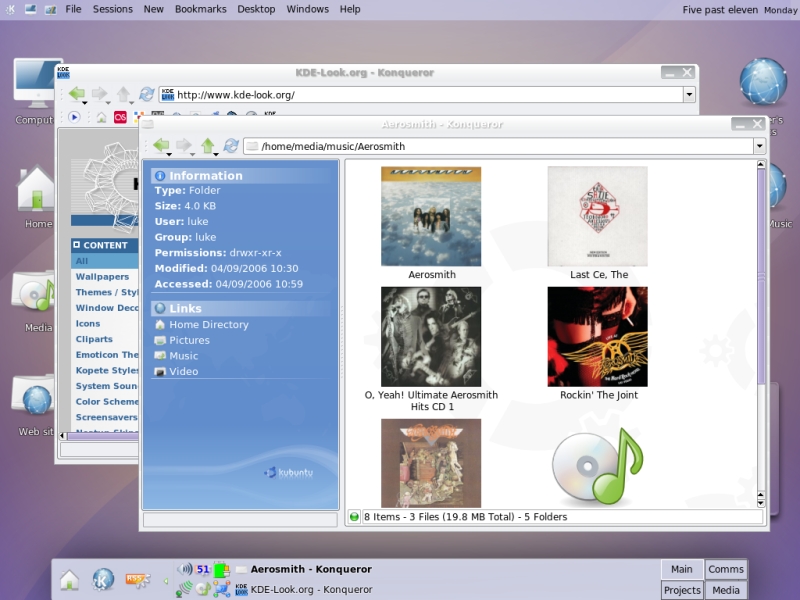Viewport: 800px width, 600px height.
Task: Switch to the Media desktop pager
Action: [726, 590]
